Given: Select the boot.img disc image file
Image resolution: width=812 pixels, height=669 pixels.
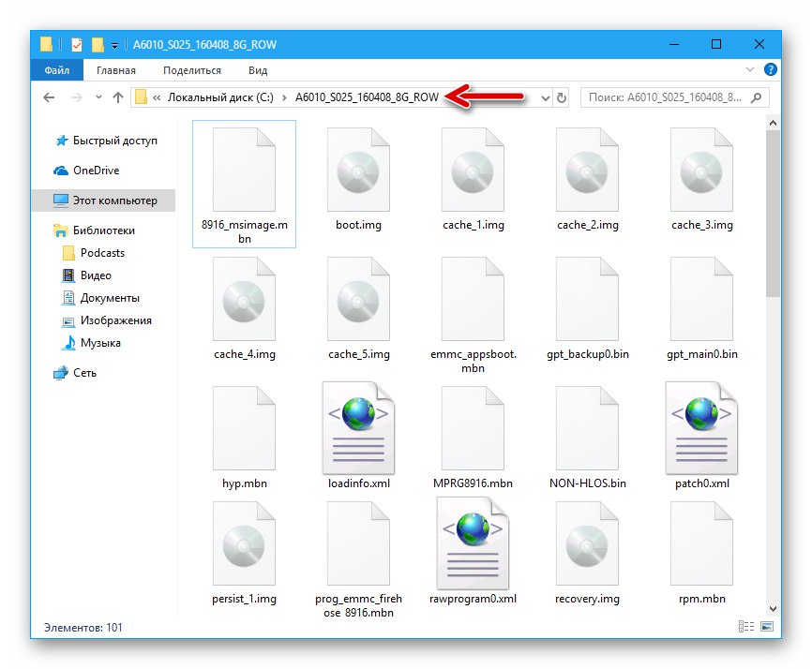Looking at the screenshot, I should pos(358,170).
